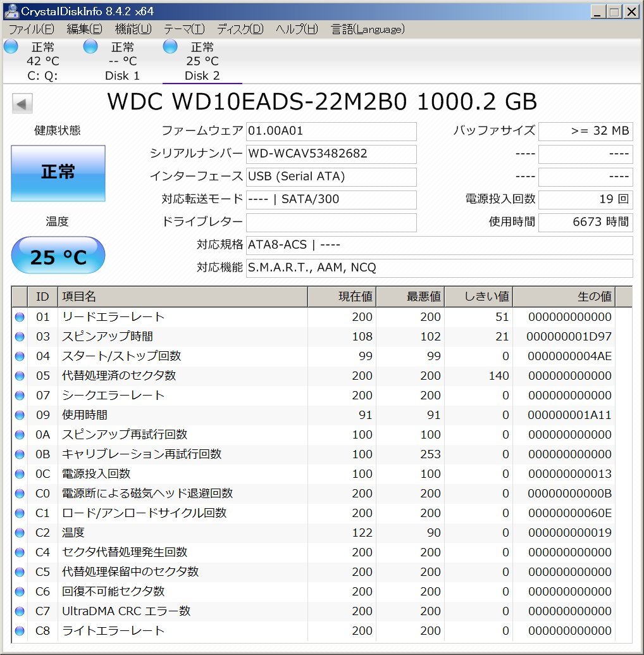Image resolution: width=644 pixels, height=655 pixels.
Task: Open the ヘルプ(H) menu
Action: tap(297, 29)
